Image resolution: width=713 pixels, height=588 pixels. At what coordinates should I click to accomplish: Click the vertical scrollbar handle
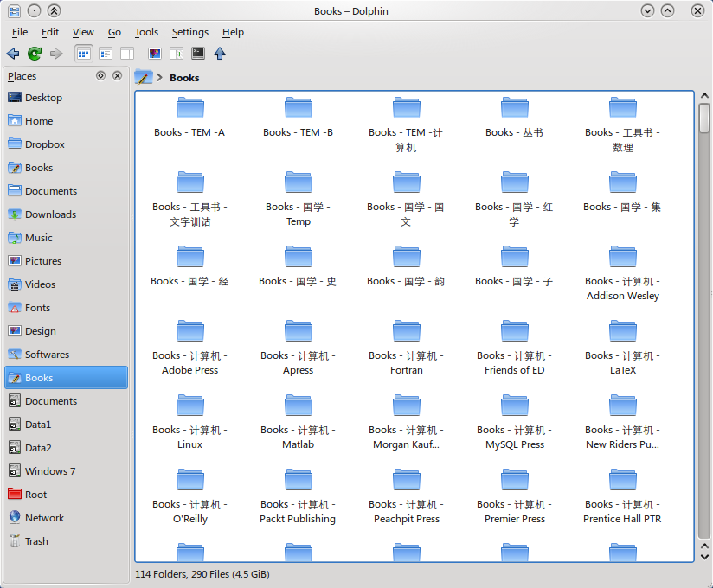coord(704,118)
